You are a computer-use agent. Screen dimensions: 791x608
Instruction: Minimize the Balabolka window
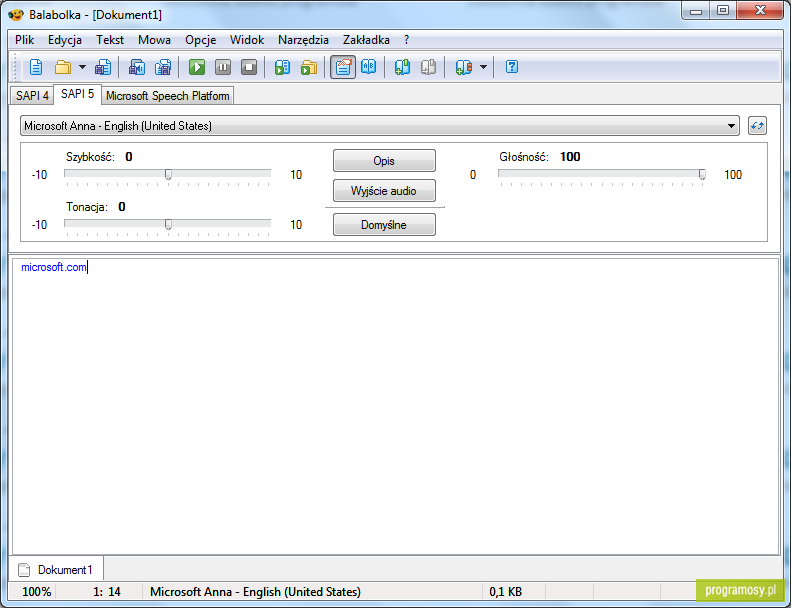point(696,11)
